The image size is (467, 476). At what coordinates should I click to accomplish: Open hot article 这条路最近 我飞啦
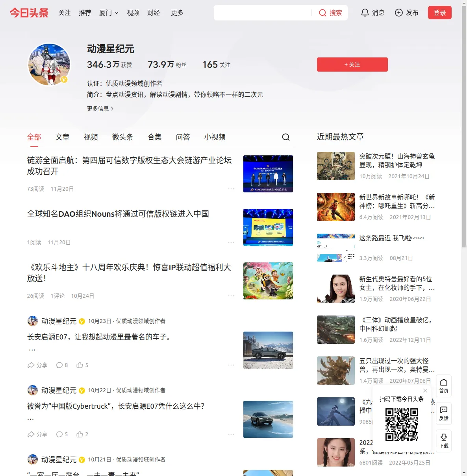click(x=392, y=238)
